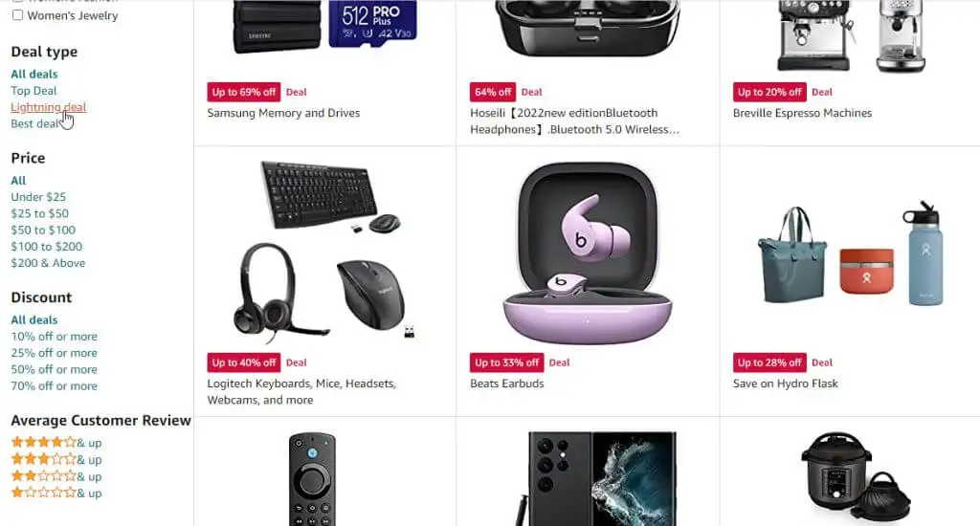Click the Up to 33% off badge
The width and height of the screenshot is (980, 526).
pos(506,362)
